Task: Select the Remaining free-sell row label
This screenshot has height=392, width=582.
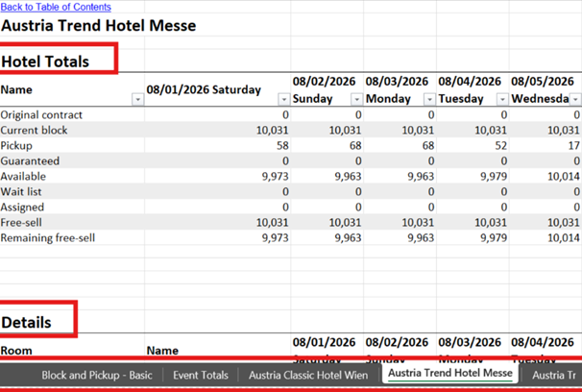Action: [48, 238]
